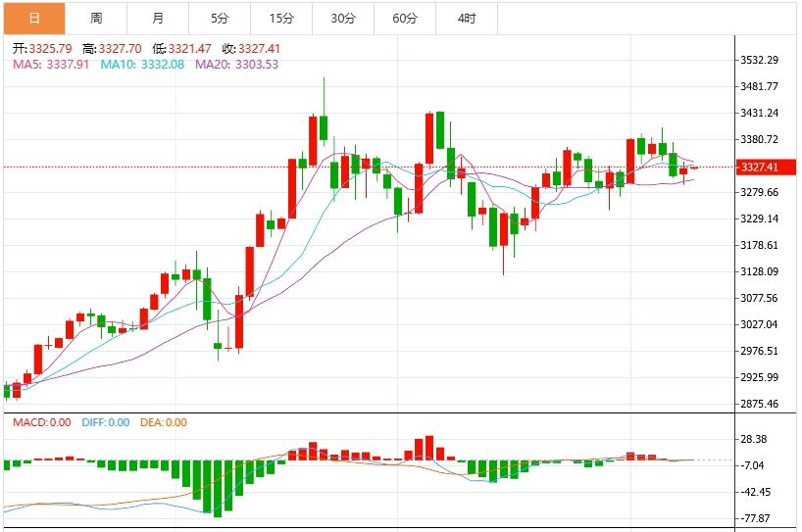Viewport: 802px width, 532px height.
Task: Click the -7.04 MACD axis label
Action: coord(752,465)
